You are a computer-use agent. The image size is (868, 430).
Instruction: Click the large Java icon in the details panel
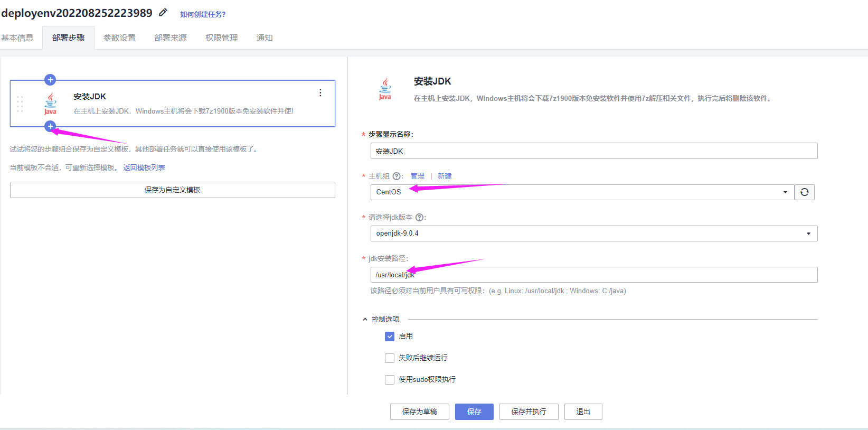pyautogui.click(x=385, y=89)
